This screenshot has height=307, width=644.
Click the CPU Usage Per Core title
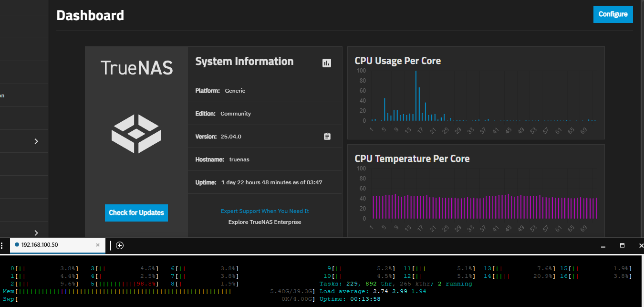click(x=398, y=61)
